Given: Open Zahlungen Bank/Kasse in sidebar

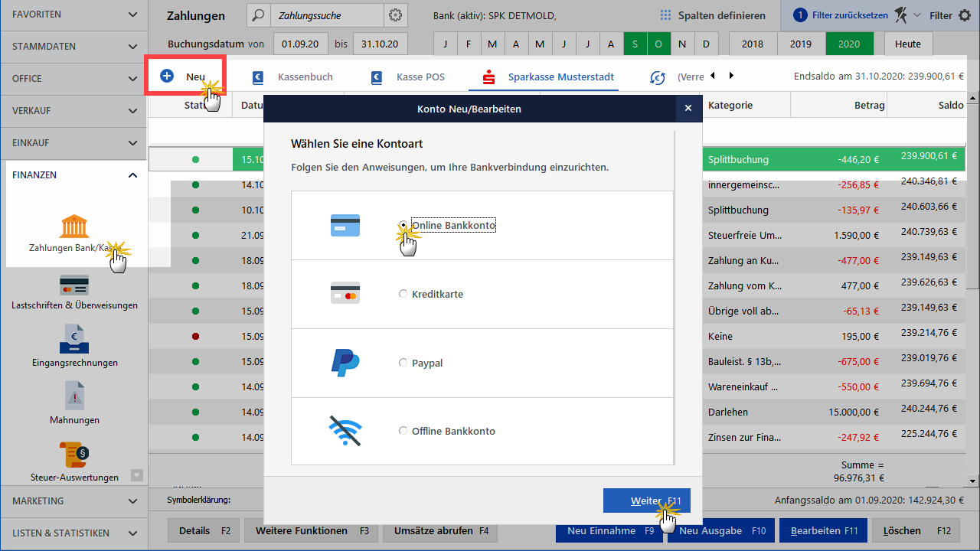Looking at the screenshot, I should point(74,227).
